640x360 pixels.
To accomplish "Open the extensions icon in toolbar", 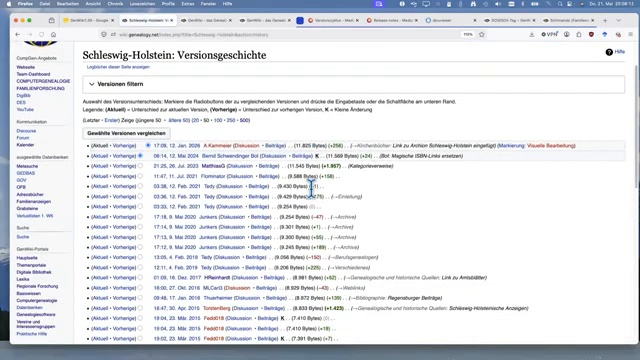I will [579, 35].
